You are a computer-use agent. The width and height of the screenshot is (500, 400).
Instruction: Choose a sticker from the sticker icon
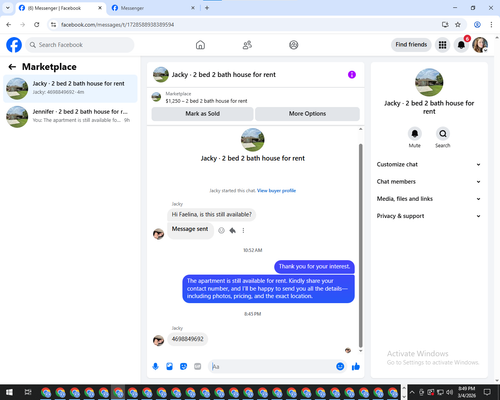[x=183, y=367]
